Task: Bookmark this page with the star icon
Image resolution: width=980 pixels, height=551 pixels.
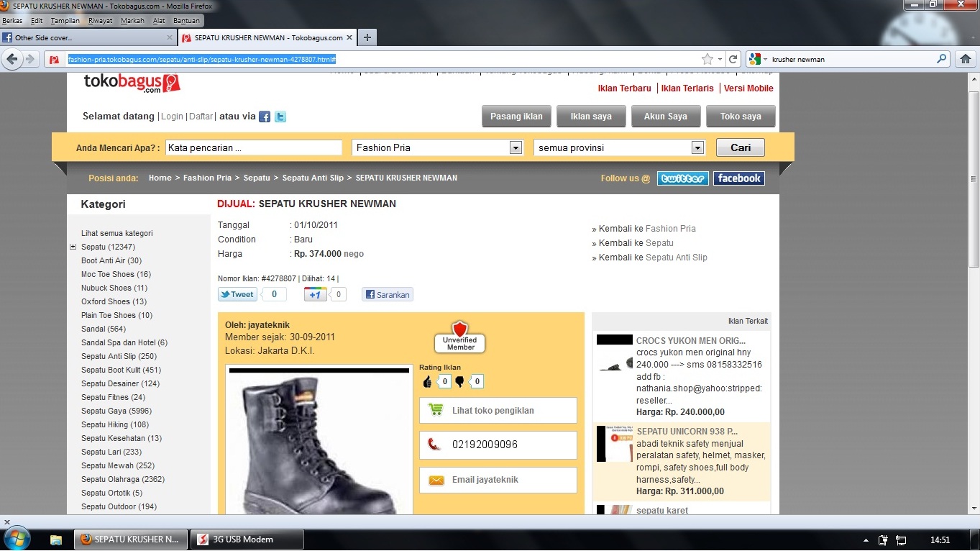Action: coord(707,59)
